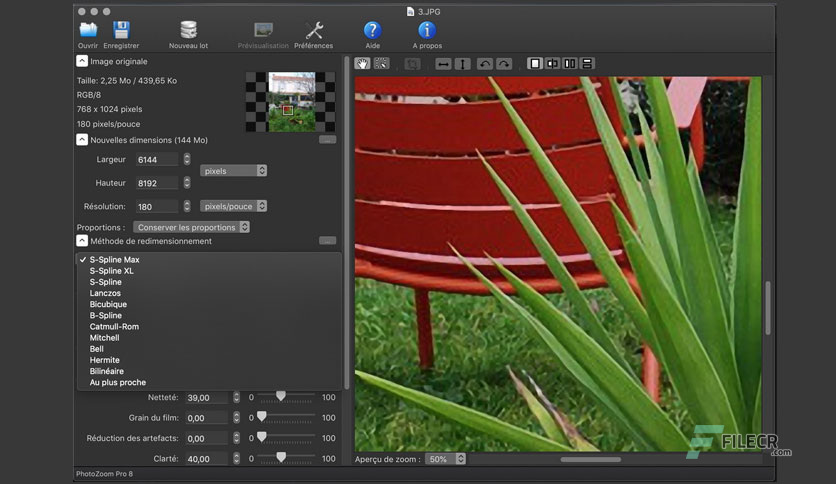Click the Grain du film slider handle
The image size is (836, 484).
262,416
